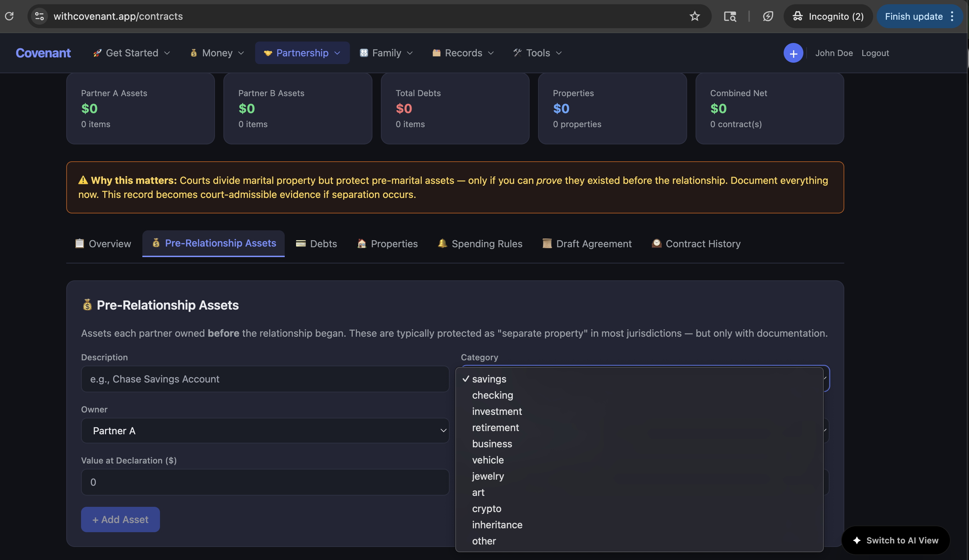Click the Add Asset button
This screenshot has height=560, width=969.
click(x=120, y=519)
